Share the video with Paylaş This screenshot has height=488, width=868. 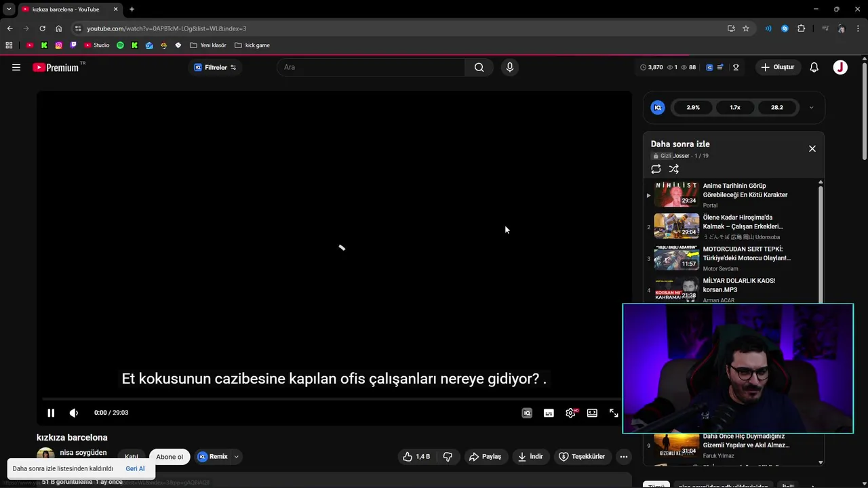[x=485, y=457]
